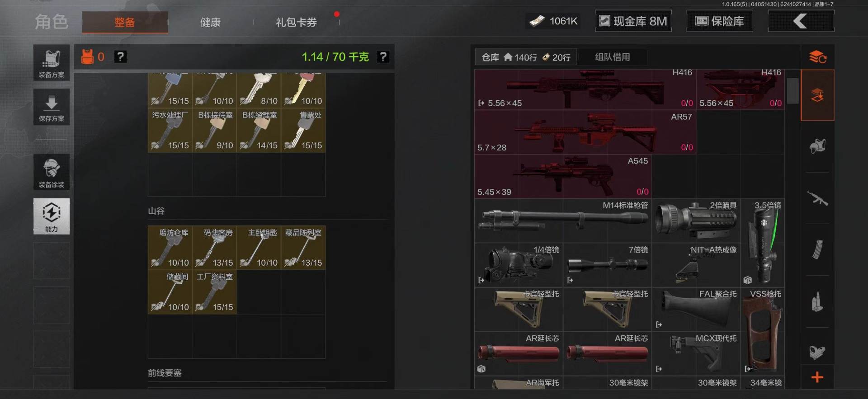Select the 能力 ability icon

click(51, 216)
